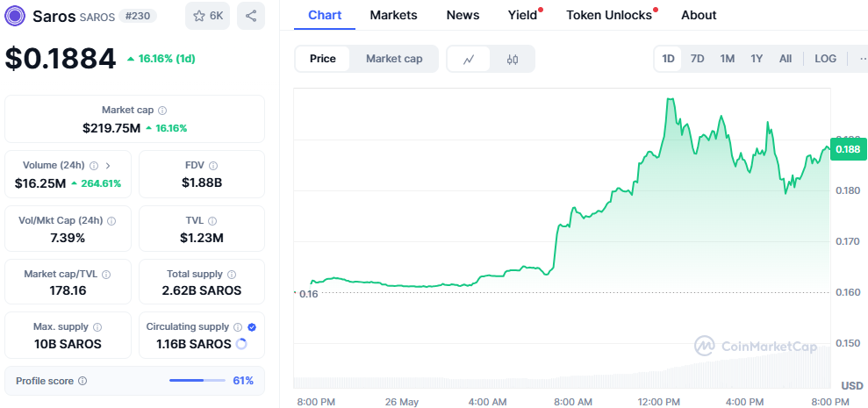Click the #230 rank badge

(x=137, y=16)
